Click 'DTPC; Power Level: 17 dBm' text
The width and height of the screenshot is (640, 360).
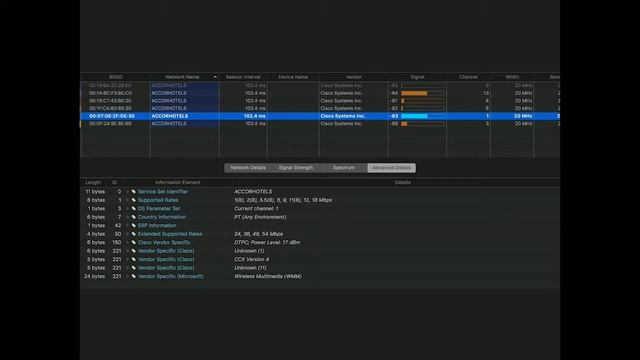(x=267, y=242)
